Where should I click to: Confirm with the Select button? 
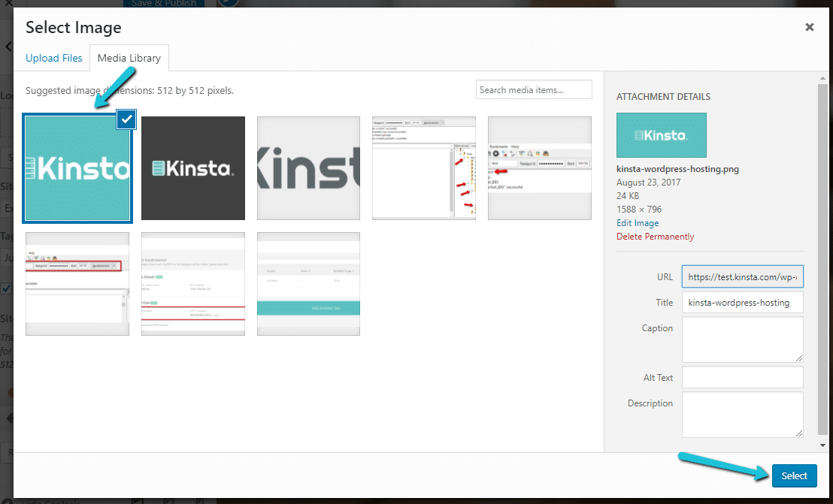pyautogui.click(x=794, y=476)
